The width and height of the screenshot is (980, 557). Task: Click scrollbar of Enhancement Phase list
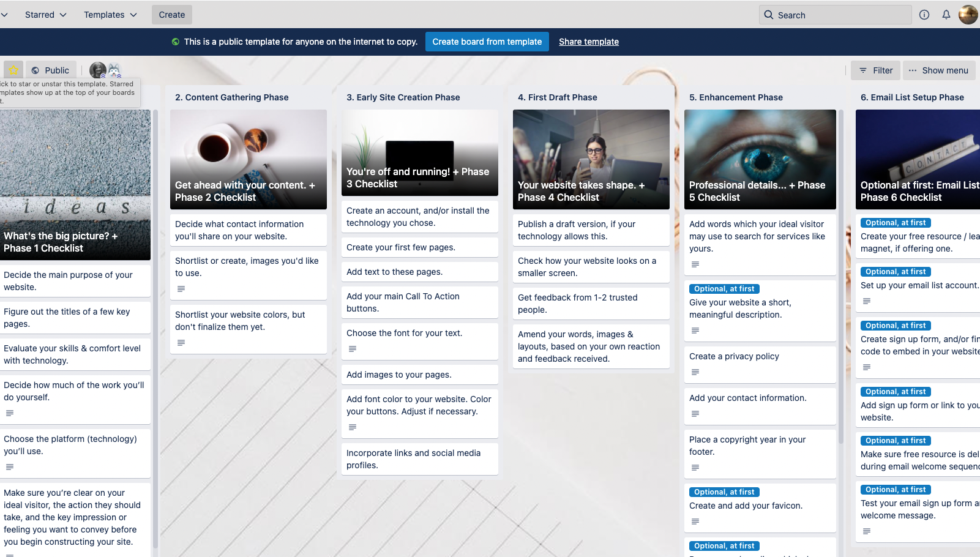[841, 275]
